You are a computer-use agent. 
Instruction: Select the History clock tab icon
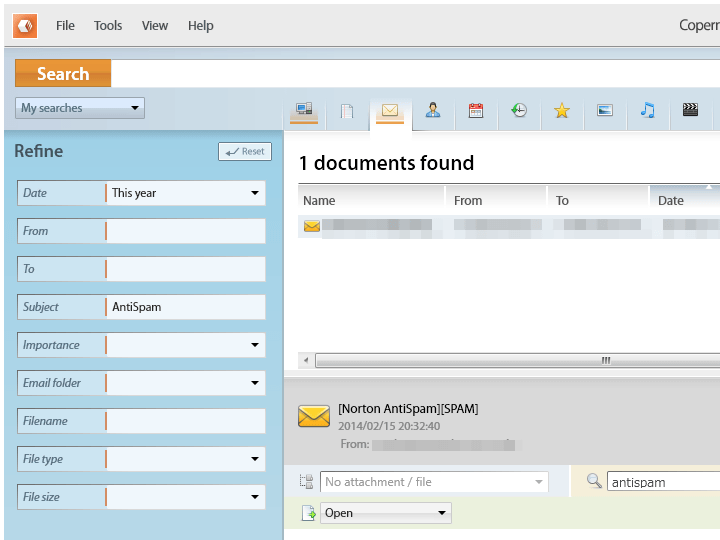pos(519,111)
